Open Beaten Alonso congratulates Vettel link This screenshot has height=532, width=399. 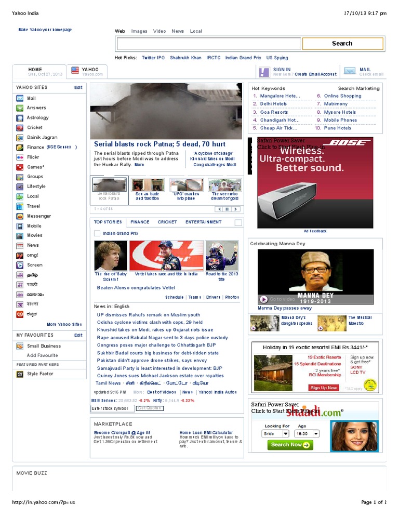tap(136, 288)
